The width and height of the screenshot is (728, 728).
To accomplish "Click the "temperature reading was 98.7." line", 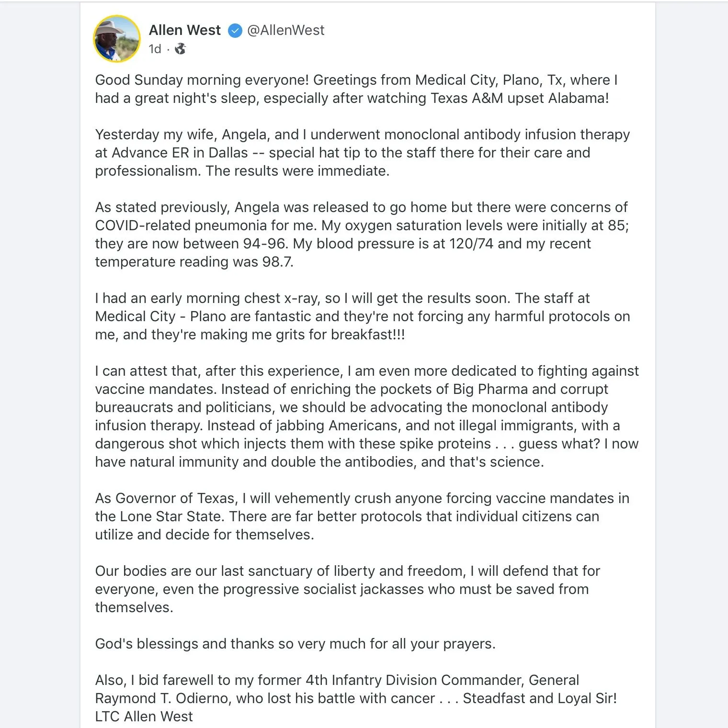I will [194, 262].
